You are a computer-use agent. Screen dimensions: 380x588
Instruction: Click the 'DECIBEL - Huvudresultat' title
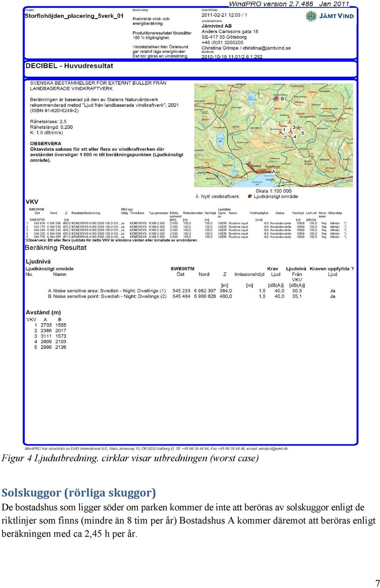(x=69, y=66)
